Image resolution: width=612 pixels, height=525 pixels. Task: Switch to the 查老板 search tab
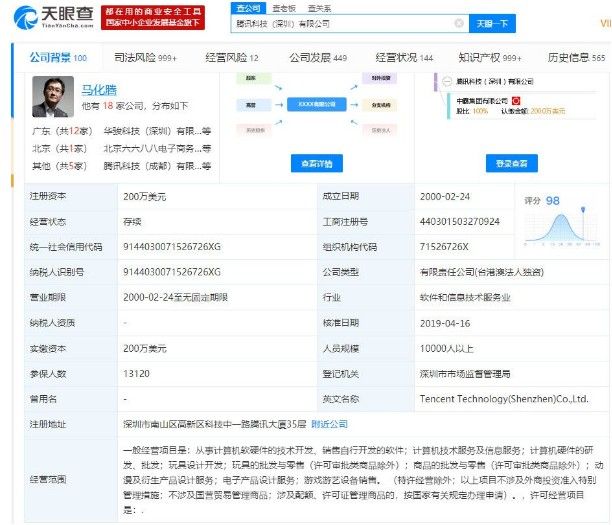coord(284,8)
